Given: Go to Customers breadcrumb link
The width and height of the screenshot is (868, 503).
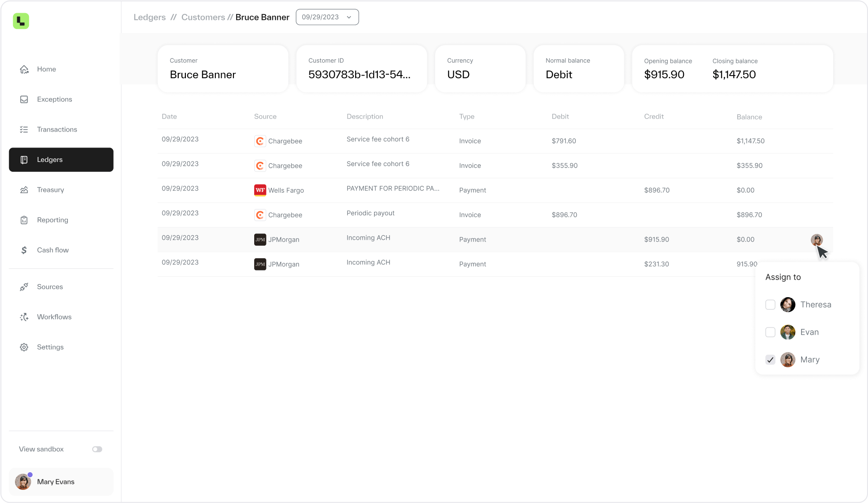Looking at the screenshot, I should [203, 17].
